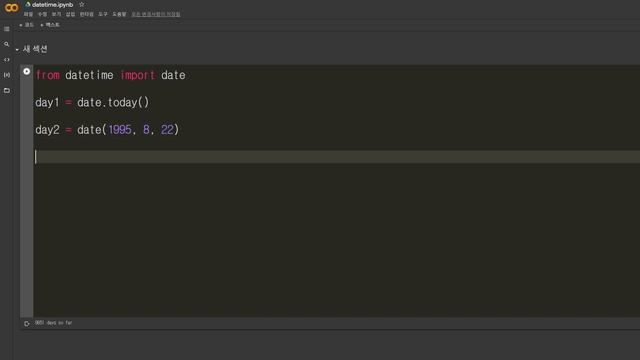Image resolution: width=640 pixels, height=360 pixels.
Task: Open the 보기 (View) menu
Action: click(x=56, y=14)
